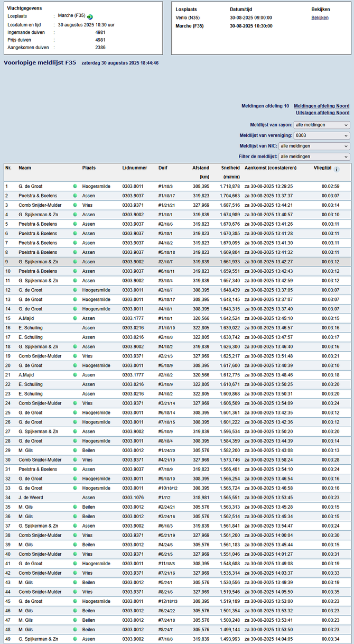354x644 pixels.
Task: Click speed value 1.493,993 in row 49
Action: [230, 639]
